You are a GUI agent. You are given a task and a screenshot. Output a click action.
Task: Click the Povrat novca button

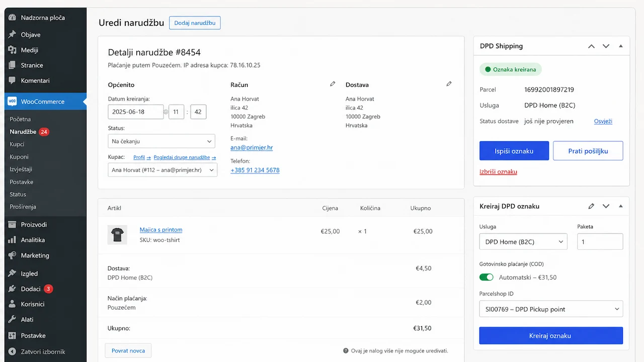pyautogui.click(x=128, y=351)
